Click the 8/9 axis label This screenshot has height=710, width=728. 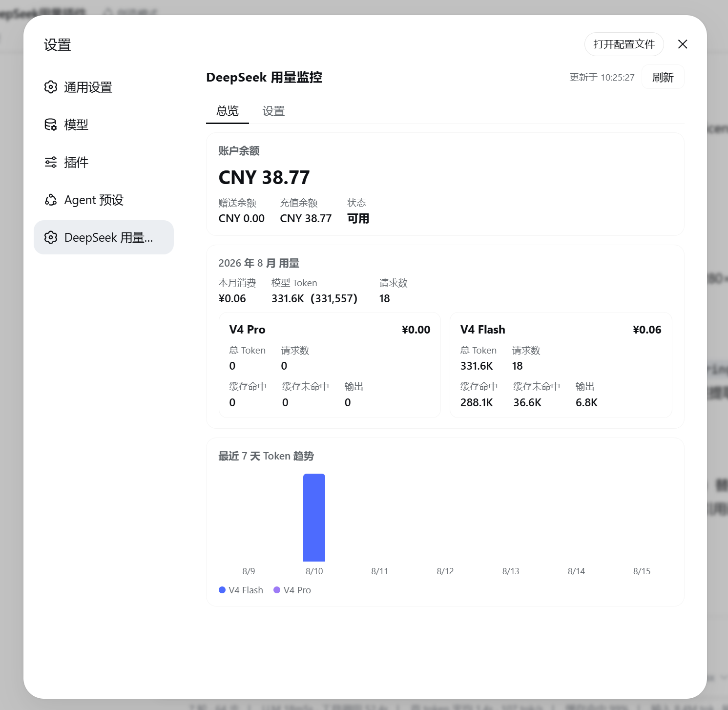pyautogui.click(x=249, y=571)
